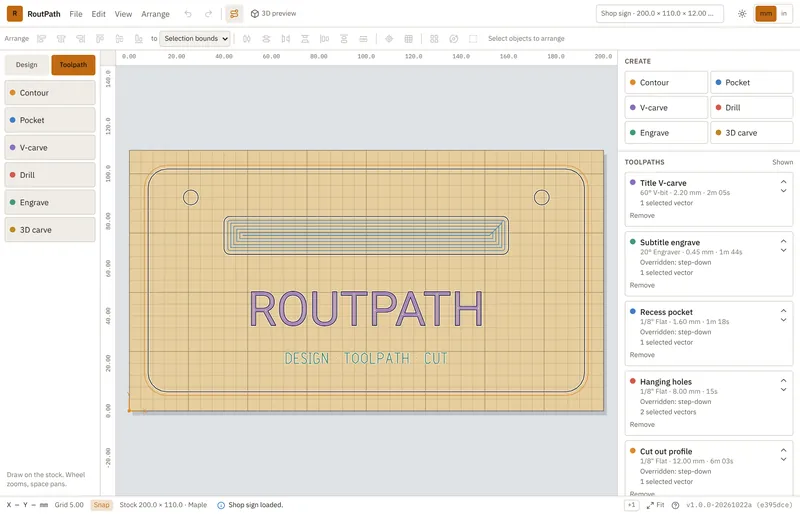Create a Drill toolpath from Create panel
Image resolution: width=800 pixels, height=514 pixels.
click(752, 108)
